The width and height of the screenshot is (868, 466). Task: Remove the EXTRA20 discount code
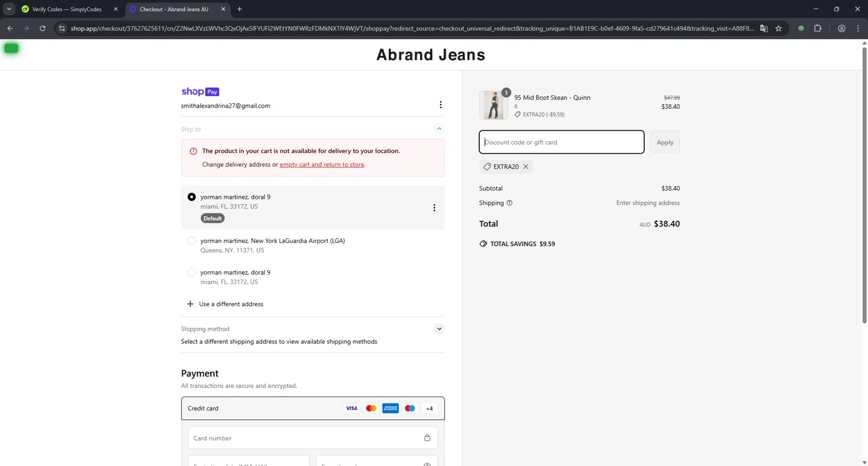pos(525,167)
